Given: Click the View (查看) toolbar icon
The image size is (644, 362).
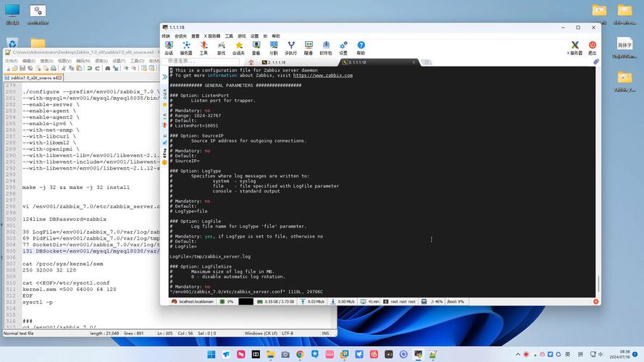Looking at the screenshot, I should click(x=256, y=48).
